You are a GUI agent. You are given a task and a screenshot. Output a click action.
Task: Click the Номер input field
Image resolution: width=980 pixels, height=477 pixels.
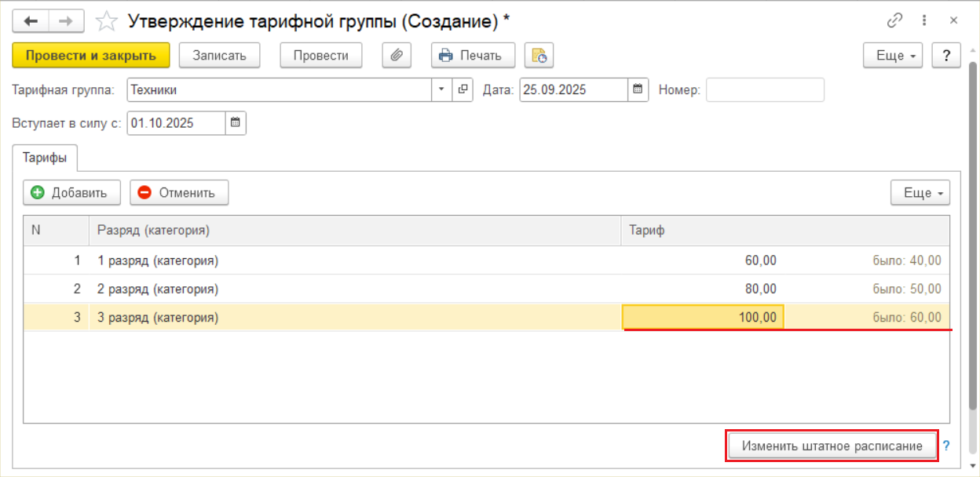(765, 89)
